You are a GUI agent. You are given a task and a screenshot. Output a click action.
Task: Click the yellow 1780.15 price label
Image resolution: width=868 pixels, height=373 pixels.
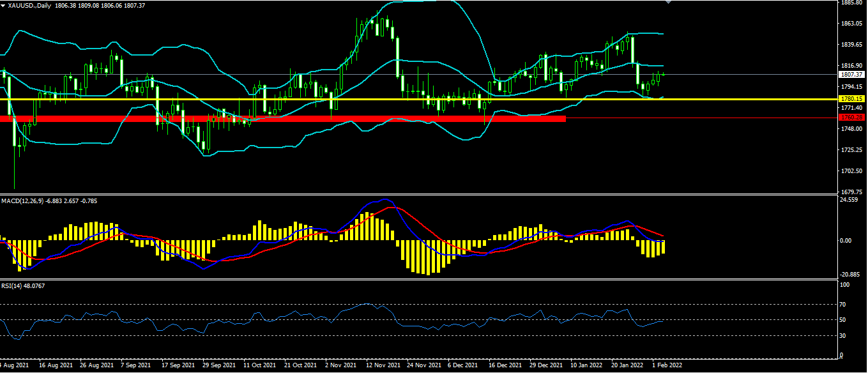pos(852,99)
